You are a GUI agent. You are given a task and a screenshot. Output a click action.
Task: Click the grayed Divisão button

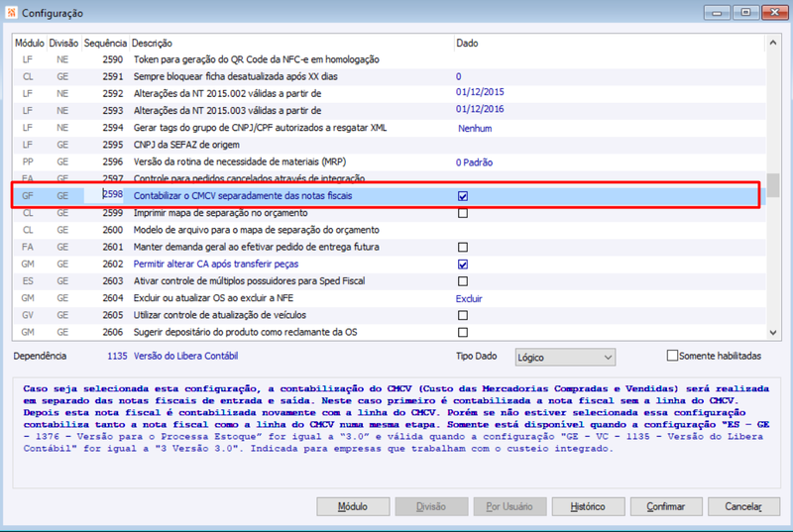pyautogui.click(x=431, y=506)
